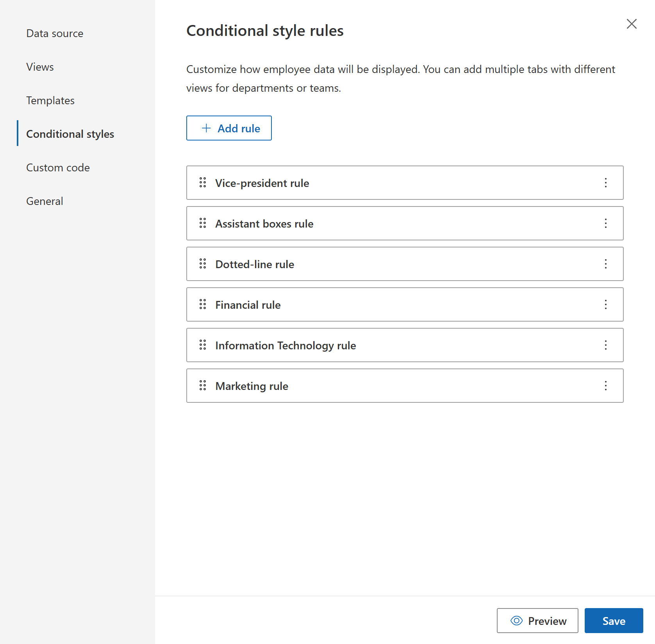Switch to the Templates section

(x=50, y=100)
